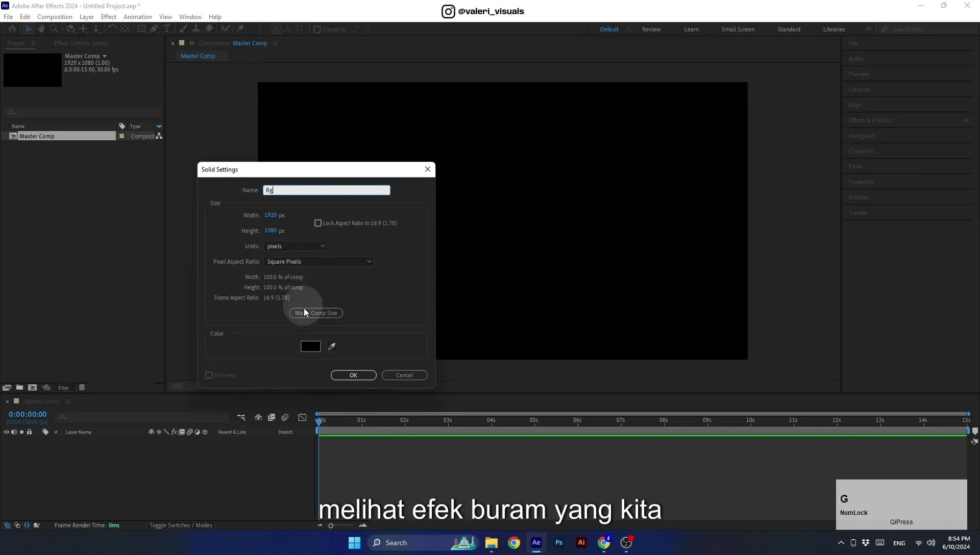This screenshot has height=555, width=980.
Task: Open the Layer menu
Action: point(87,17)
